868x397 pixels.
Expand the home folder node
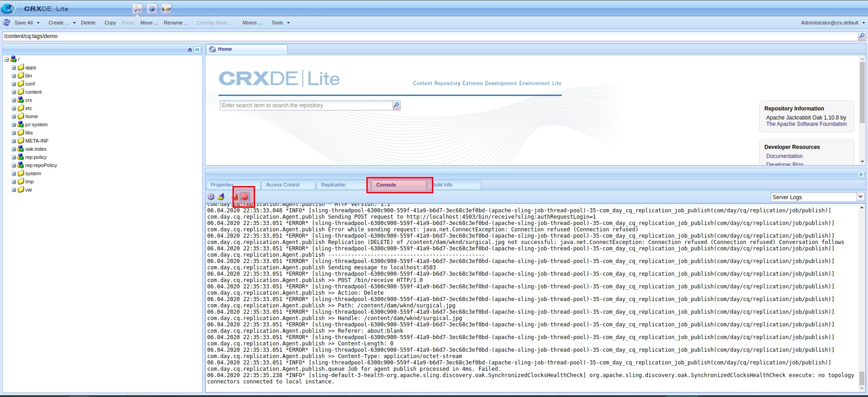coord(14,116)
